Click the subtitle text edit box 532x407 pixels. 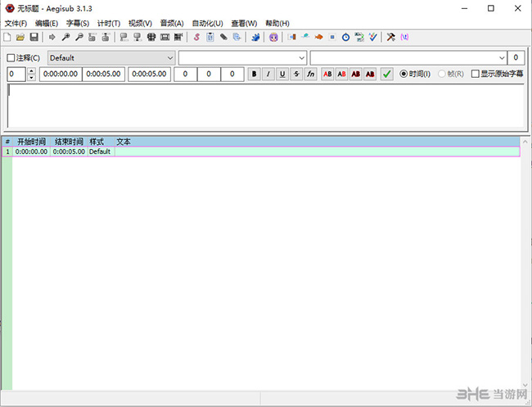[x=266, y=106]
